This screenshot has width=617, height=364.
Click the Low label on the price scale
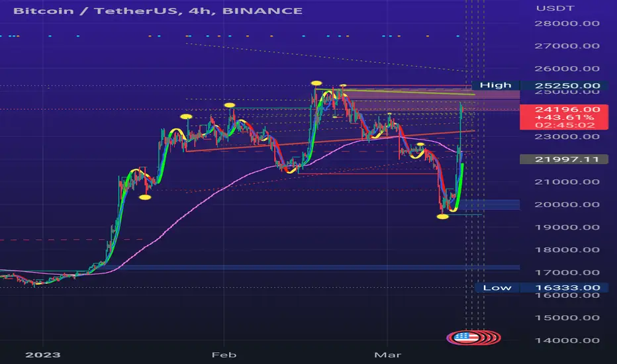[497, 288]
